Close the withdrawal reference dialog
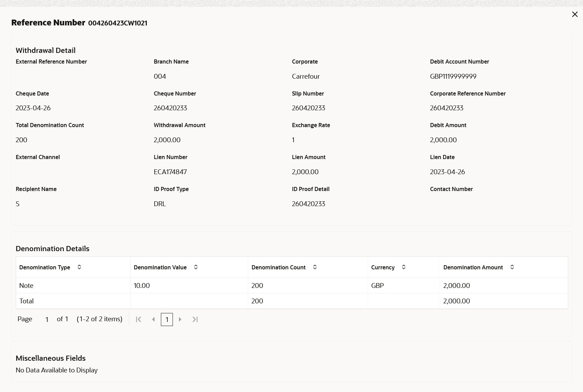Image resolution: width=583 pixels, height=392 pixels. tap(575, 14)
